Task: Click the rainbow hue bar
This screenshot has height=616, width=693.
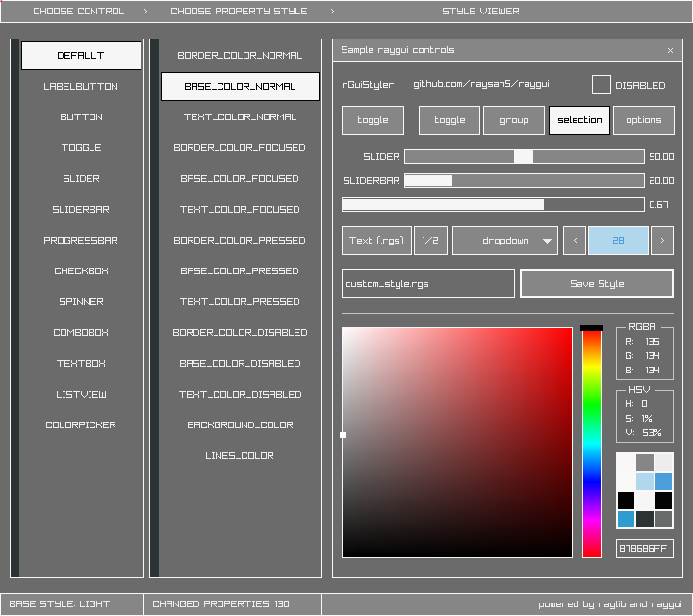Action: [x=591, y=443]
